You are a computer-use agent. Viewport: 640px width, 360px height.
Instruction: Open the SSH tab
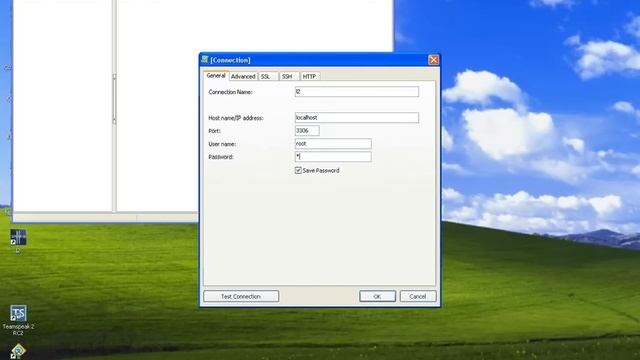(289, 76)
